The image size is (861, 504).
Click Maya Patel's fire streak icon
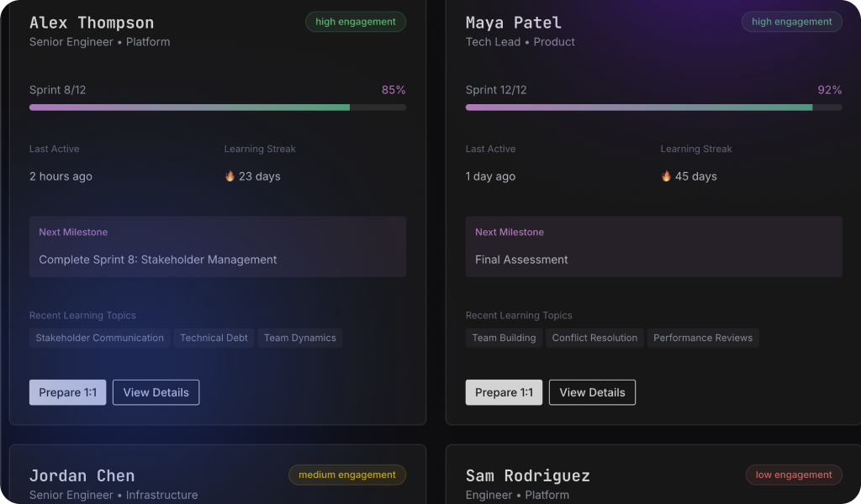[x=666, y=176]
